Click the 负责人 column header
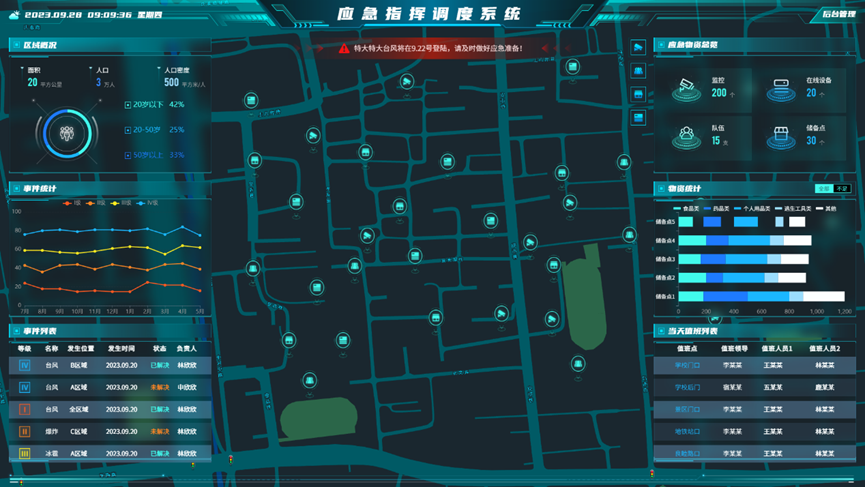 (186, 349)
